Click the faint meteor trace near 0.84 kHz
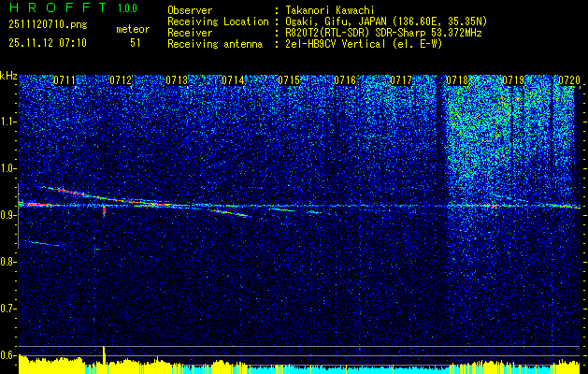Viewport: 588px width, 374px height. pyautogui.click(x=44, y=244)
